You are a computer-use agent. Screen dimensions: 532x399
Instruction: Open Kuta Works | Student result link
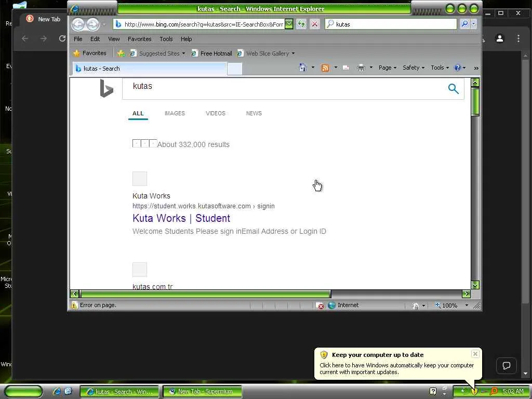(x=181, y=218)
